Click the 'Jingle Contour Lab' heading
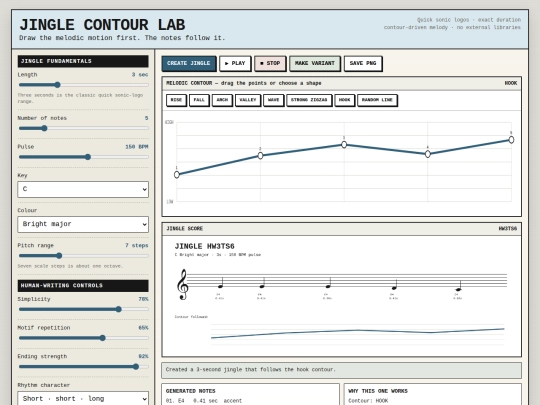 coord(102,25)
